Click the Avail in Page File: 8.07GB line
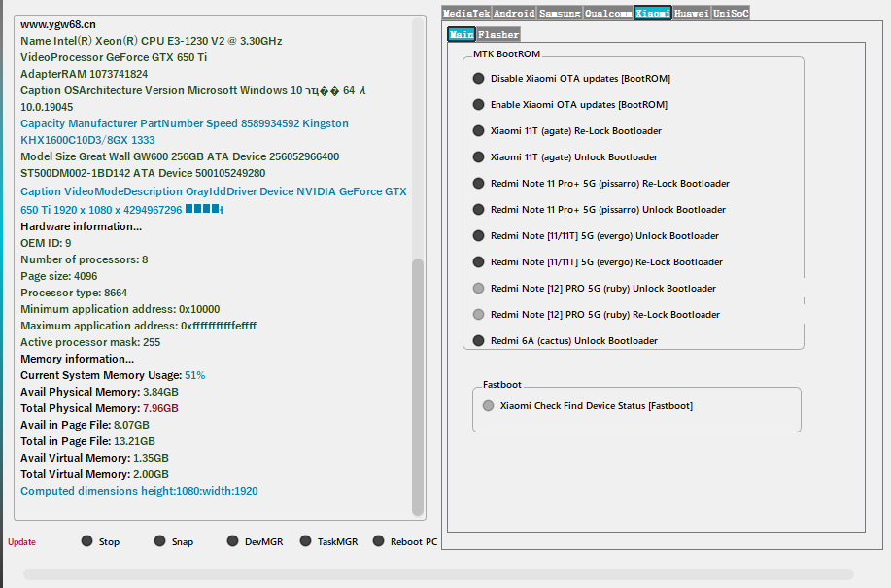Image resolution: width=891 pixels, height=588 pixels. coord(86,425)
